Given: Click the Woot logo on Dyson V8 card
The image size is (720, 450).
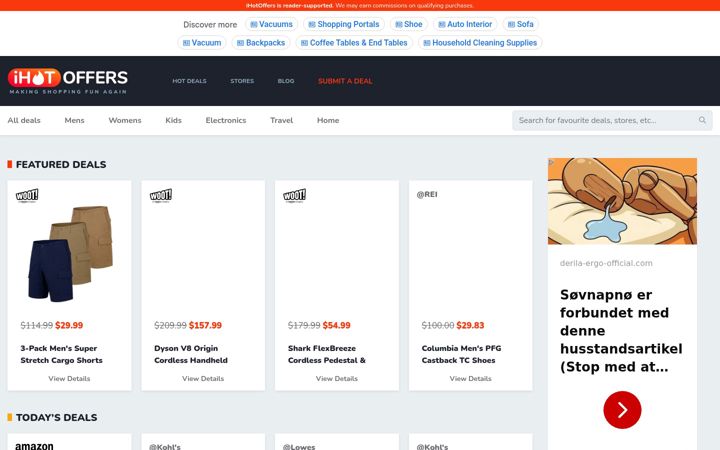Looking at the screenshot, I should pos(161,196).
